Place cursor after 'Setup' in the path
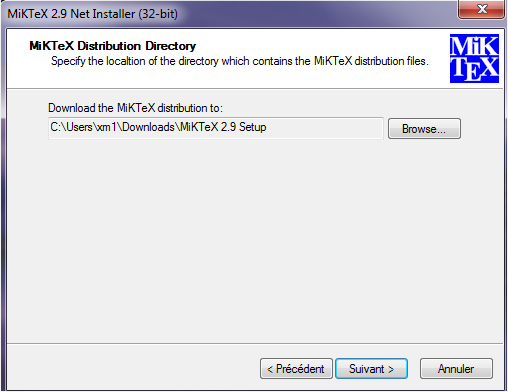Image resolution: width=508 pixels, height=392 pixels. tap(267, 127)
